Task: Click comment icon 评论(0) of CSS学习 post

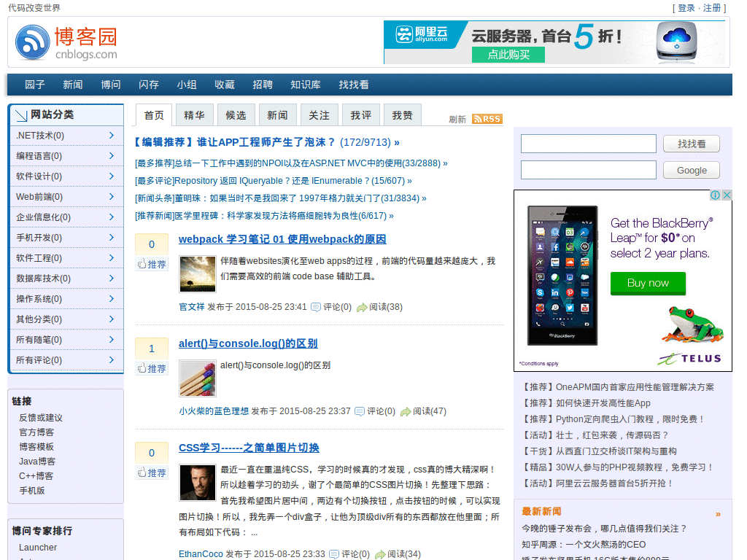Action: tap(333, 554)
